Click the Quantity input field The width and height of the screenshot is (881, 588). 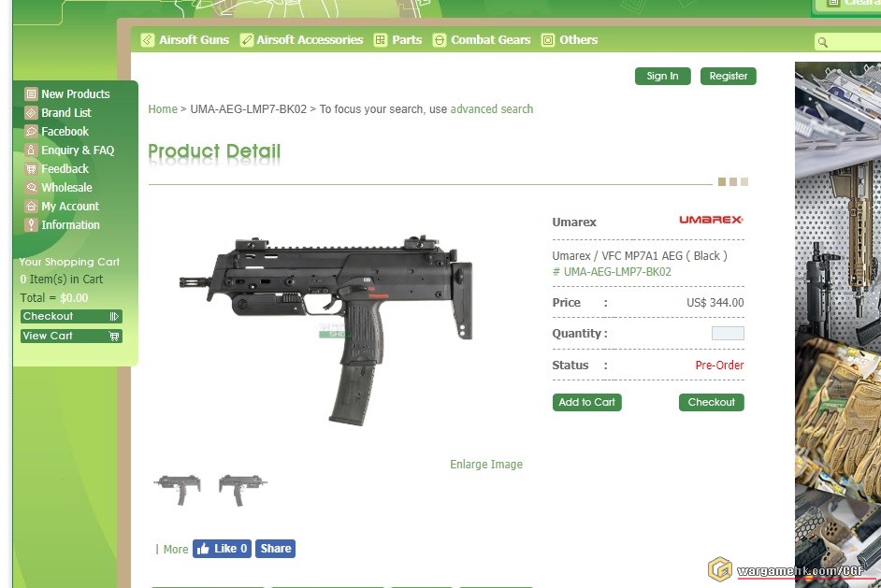pos(728,333)
